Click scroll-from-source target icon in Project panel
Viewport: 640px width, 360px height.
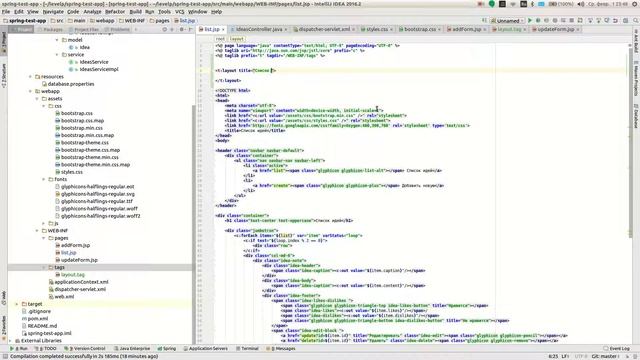point(164,29)
